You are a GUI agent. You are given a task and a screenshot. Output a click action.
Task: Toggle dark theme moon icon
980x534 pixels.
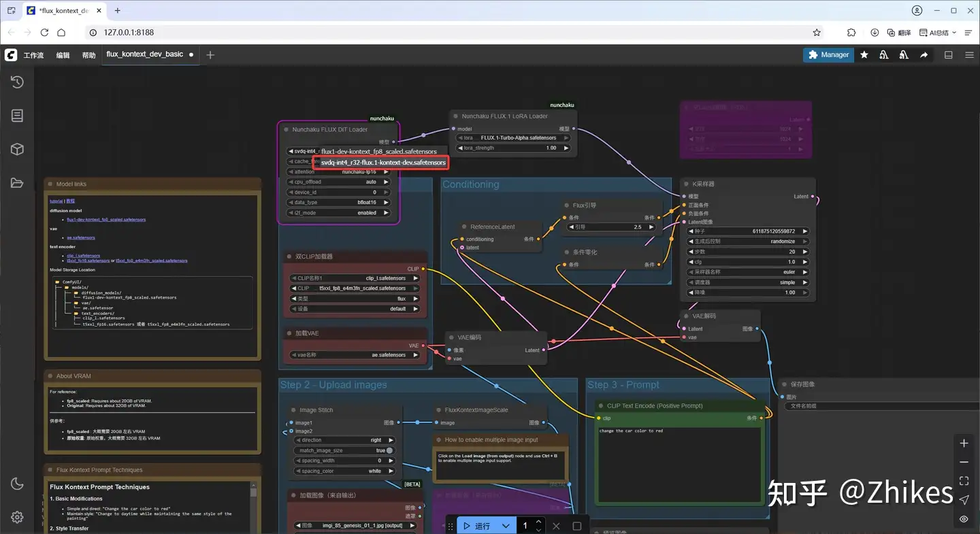pyautogui.click(x=17, y=484)
